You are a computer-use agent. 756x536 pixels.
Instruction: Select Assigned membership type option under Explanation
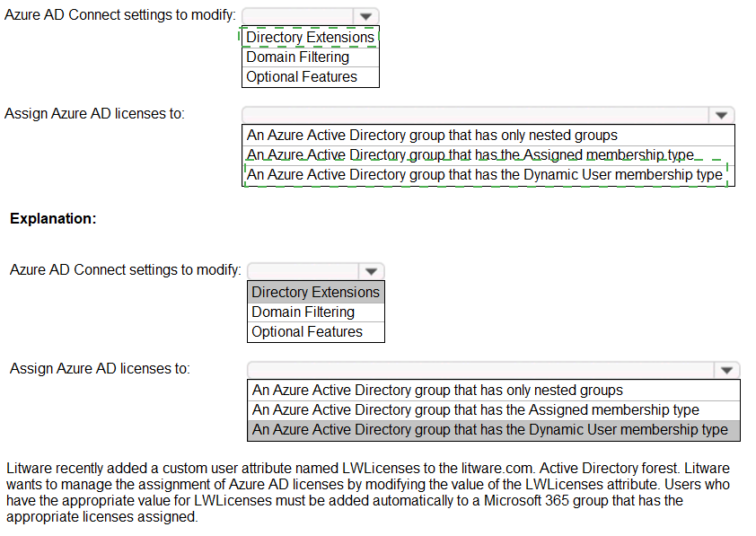point(475,409)
